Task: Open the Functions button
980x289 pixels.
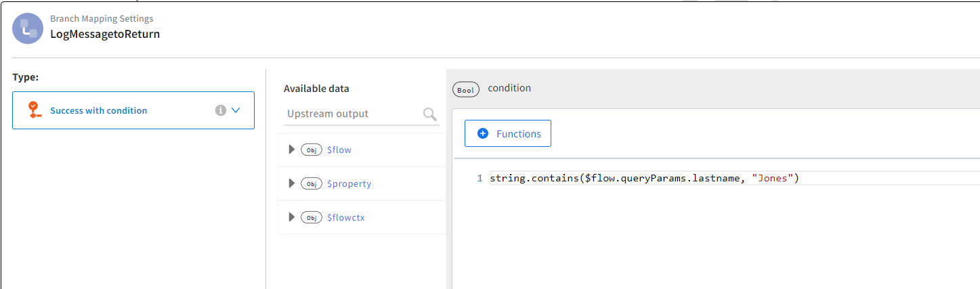Action: 508,133
